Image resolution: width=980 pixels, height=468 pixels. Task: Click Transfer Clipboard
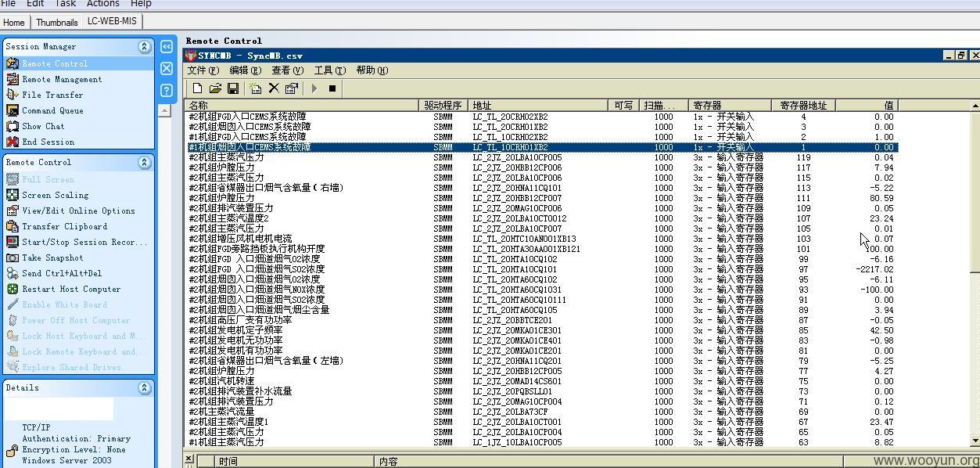(64, 226)
